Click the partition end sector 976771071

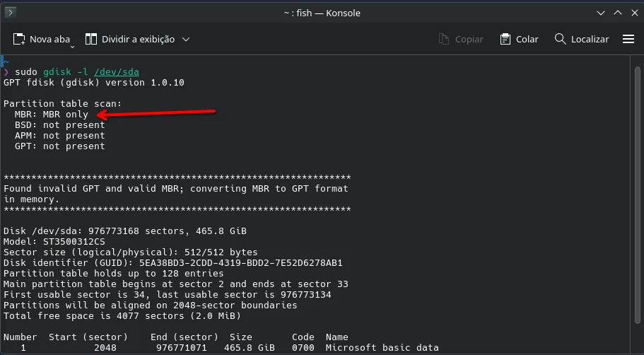(181, 348)
